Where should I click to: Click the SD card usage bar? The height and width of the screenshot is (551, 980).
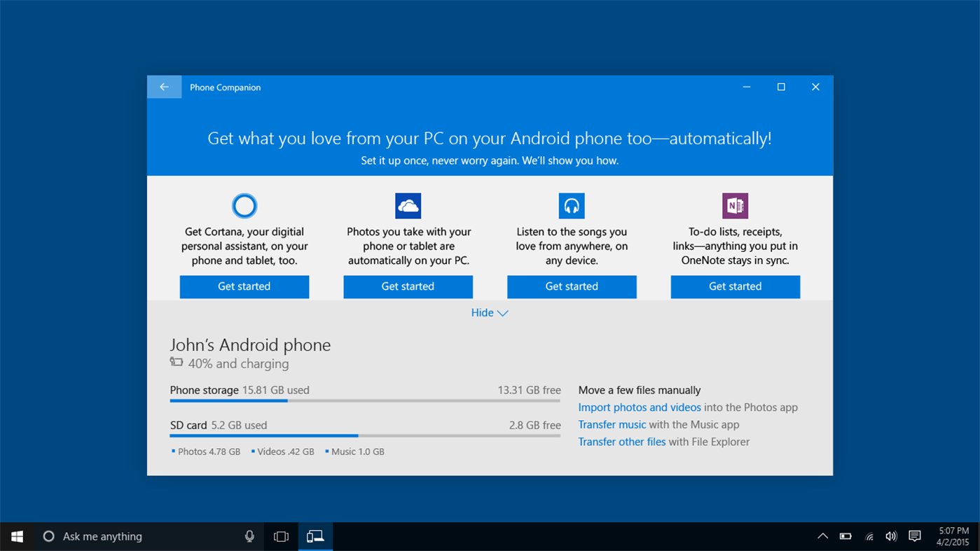click(365, 435)
